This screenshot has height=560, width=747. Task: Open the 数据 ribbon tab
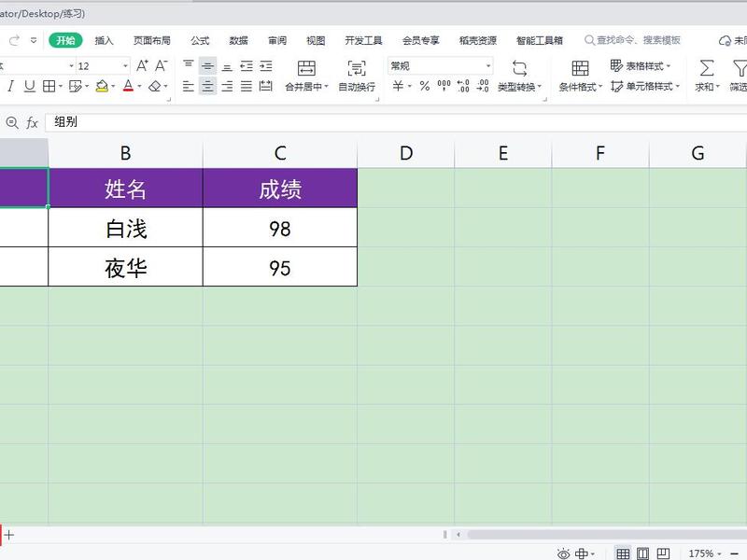click(x=239, y=40)
